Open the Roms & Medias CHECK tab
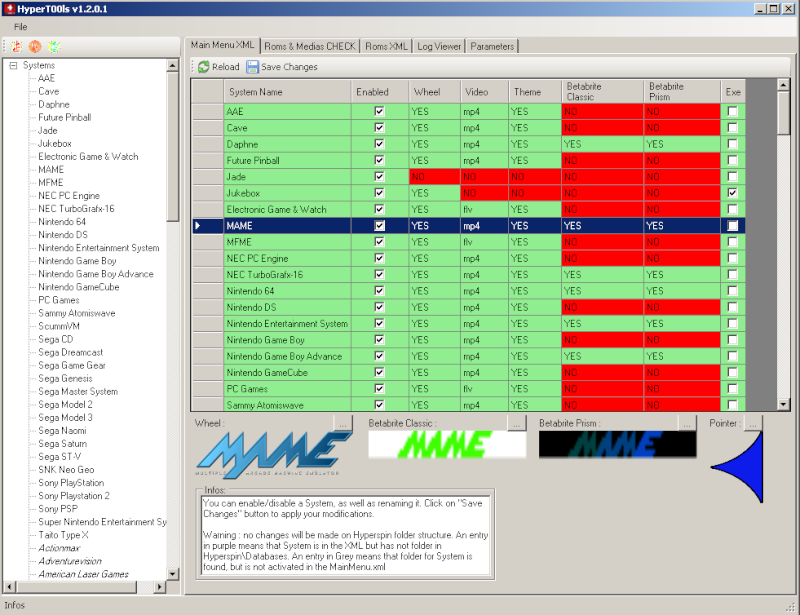 (x=310, y=46)
